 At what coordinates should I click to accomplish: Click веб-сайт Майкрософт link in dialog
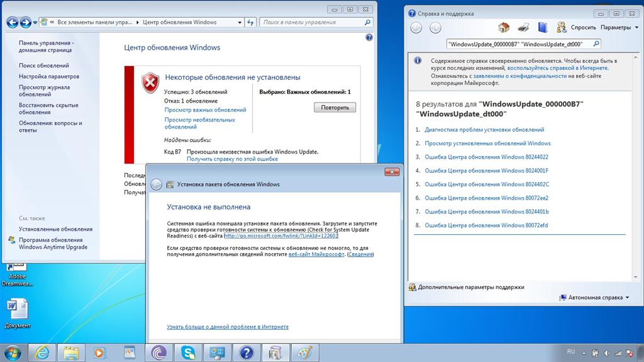tap(316, 254)
